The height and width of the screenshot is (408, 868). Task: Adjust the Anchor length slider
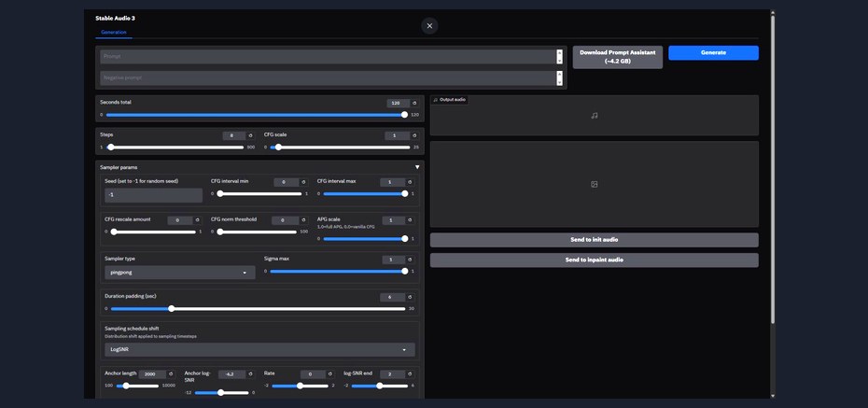pos(137,386)
